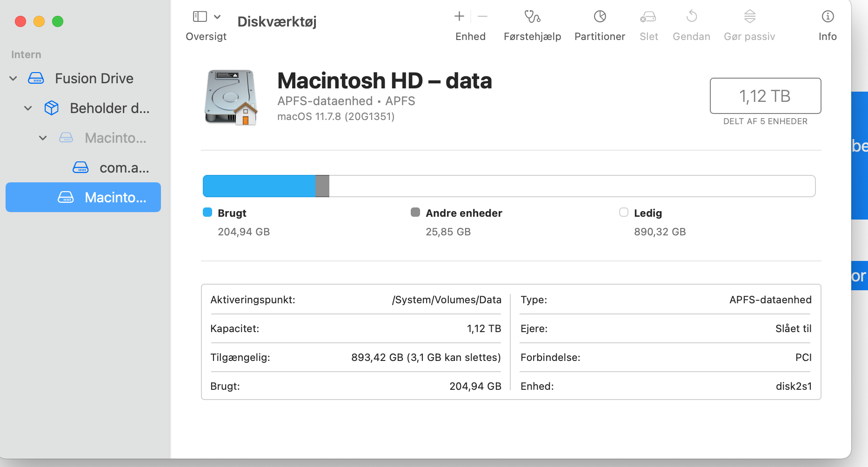Open the Oversigt view options chevron

pyautogui.click(x=217, y=17)
